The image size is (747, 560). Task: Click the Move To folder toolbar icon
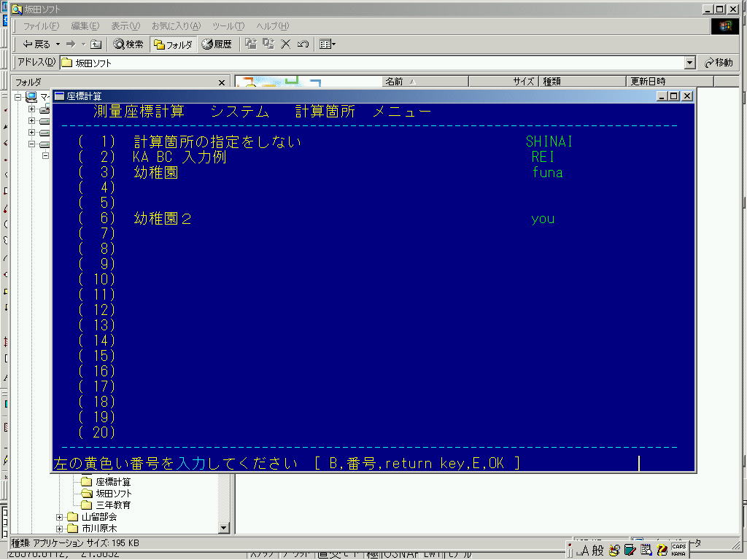click(251, 44)
